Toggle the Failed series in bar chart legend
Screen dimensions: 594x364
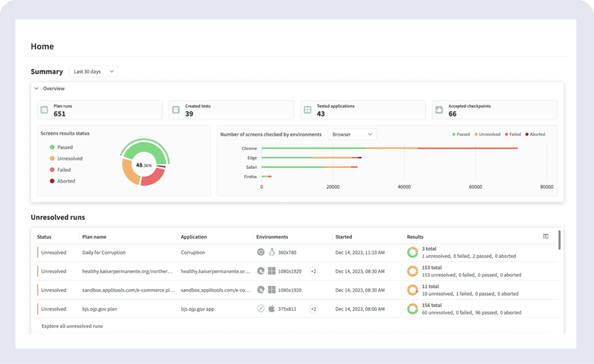(x=512, y=134)
